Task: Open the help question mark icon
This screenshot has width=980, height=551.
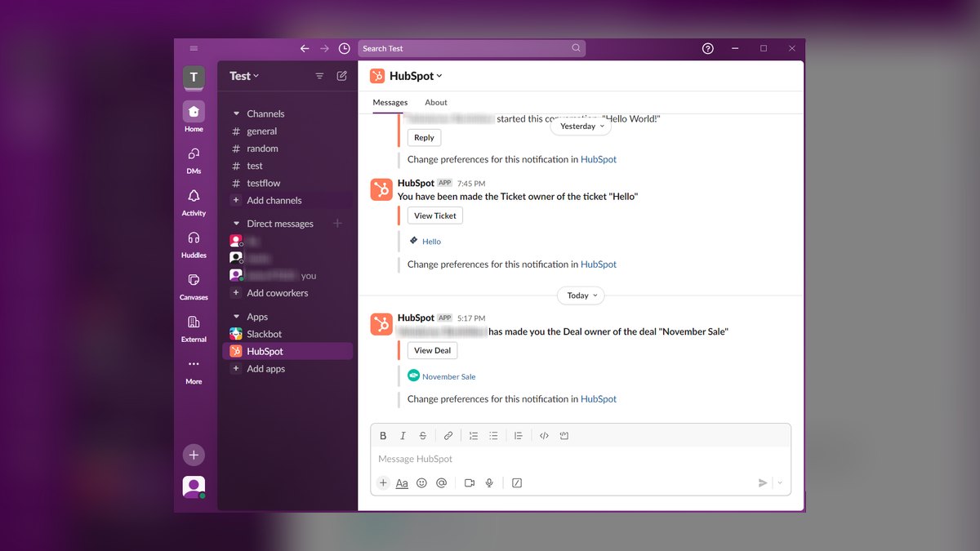Action: pos(708,48)
